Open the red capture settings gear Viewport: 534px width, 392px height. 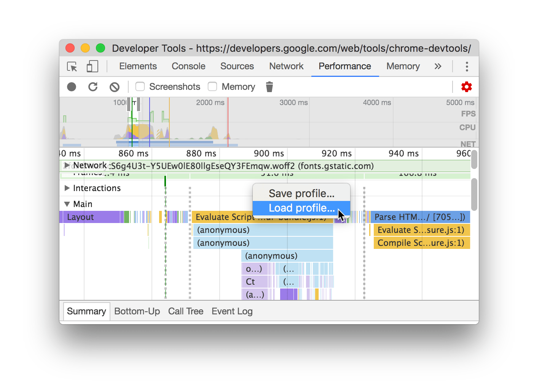point(466,87)
